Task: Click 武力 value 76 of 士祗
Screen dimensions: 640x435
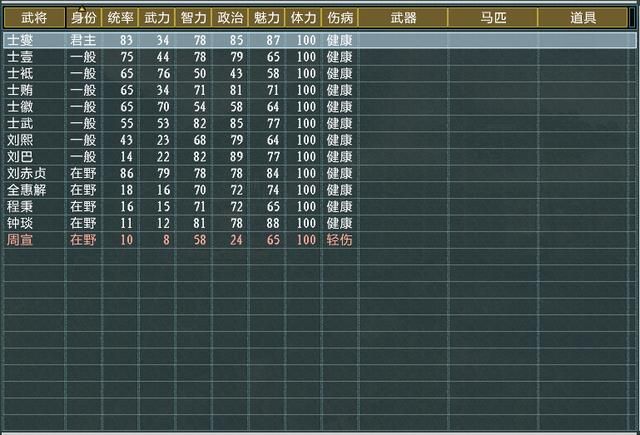Action: [x=164, y=73]
